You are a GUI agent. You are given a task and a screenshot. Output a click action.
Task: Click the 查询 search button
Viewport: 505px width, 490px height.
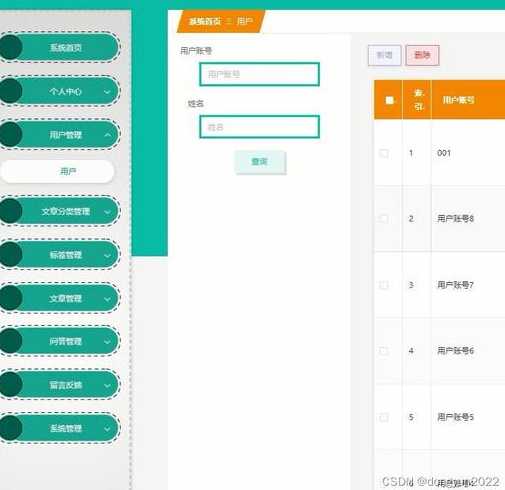260,162
